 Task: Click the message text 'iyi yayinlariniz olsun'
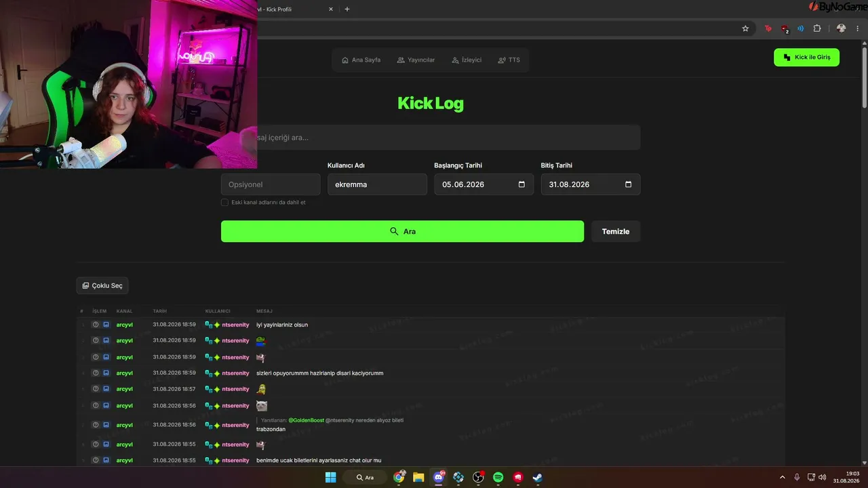[x=282, y=325]
